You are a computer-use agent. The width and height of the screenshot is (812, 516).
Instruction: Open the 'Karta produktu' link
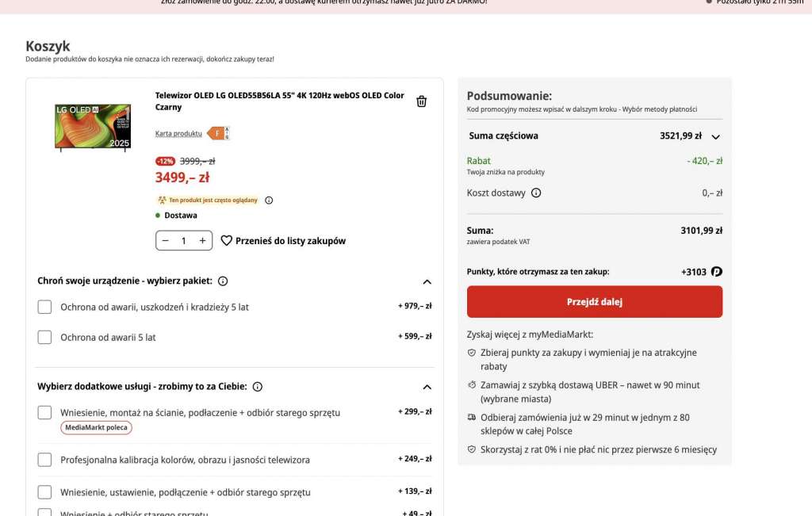tap(178, 133)
